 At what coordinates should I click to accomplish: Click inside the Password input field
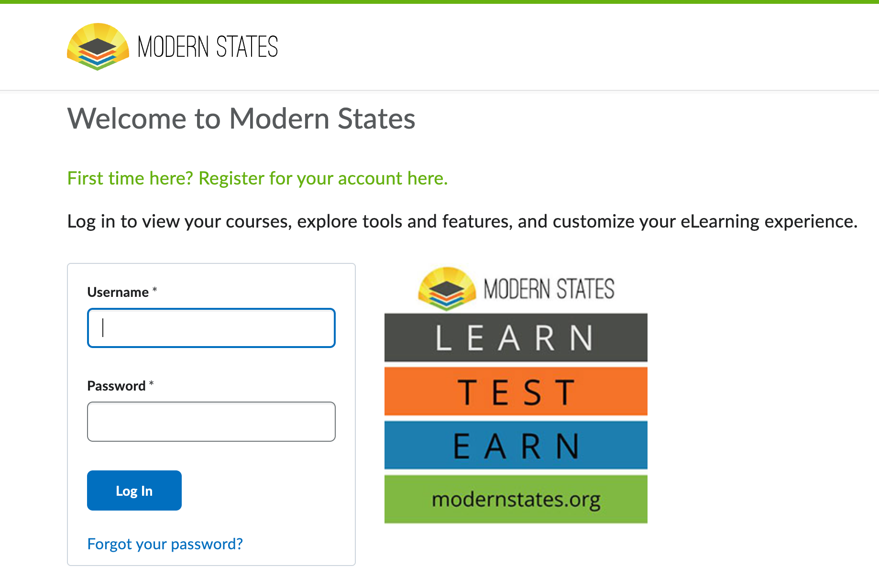pyautogui.click(x=210, y=421)
